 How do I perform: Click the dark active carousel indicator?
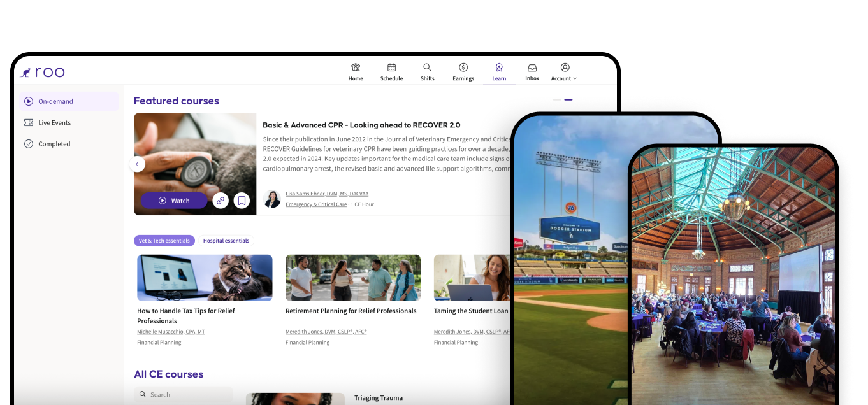tap(568, 99)
